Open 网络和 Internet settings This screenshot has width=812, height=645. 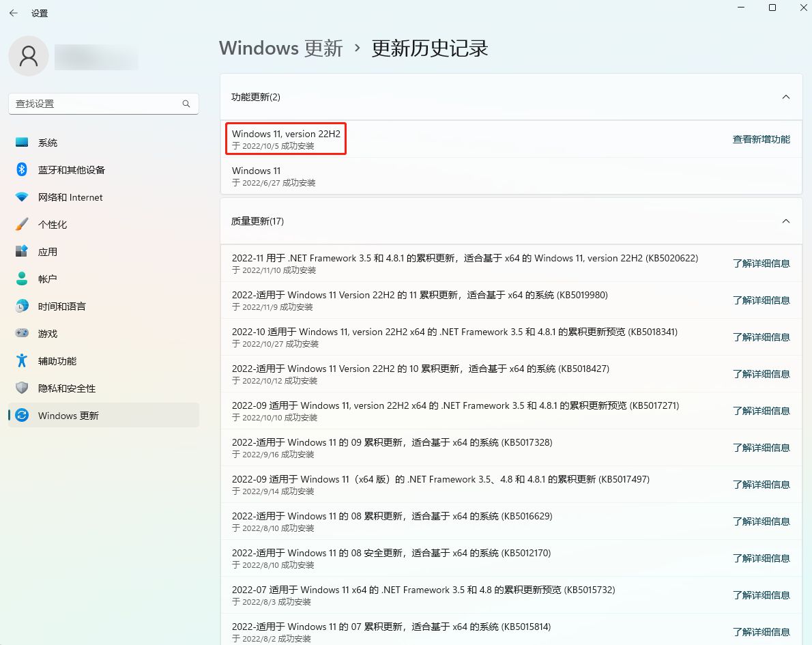pyautogui.click(x=104, y=197)
